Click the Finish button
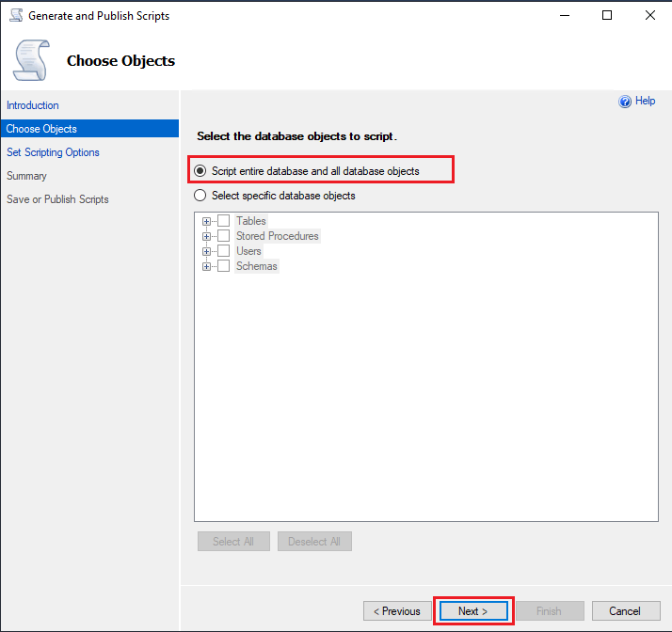Screen dimensions: 672x632 click(550, 611)
